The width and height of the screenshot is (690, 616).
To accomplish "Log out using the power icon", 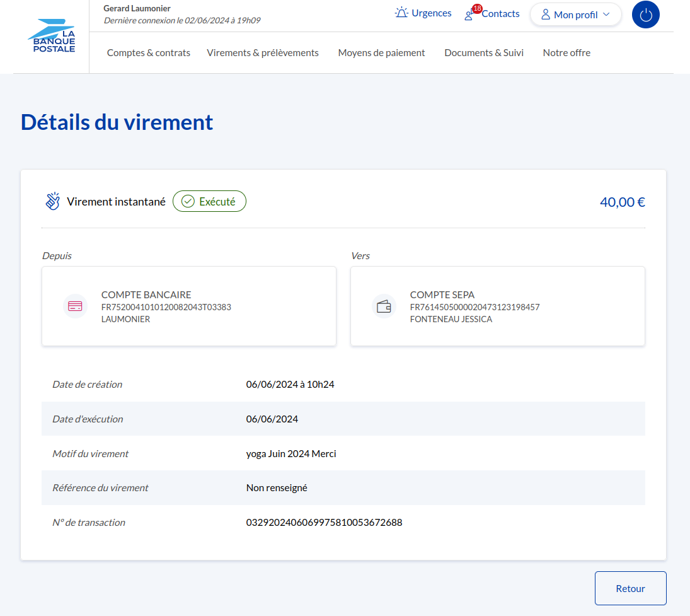I will 645,15.
